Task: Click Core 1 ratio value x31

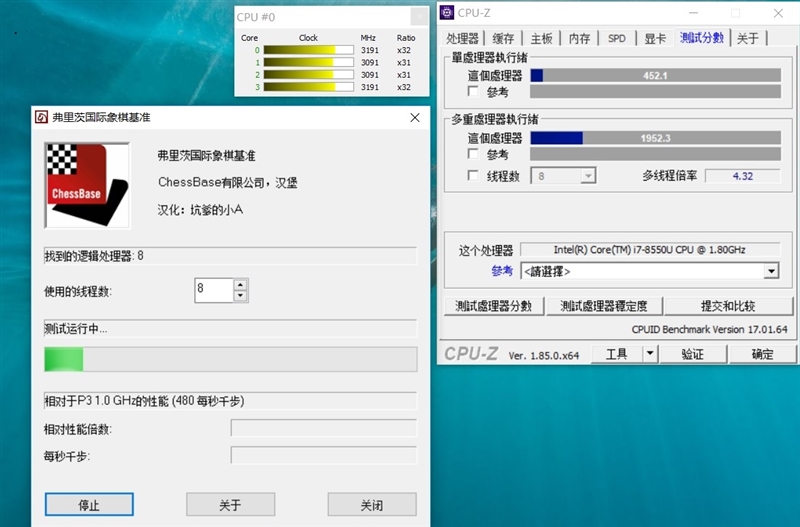Action: [x=404, y=62]
